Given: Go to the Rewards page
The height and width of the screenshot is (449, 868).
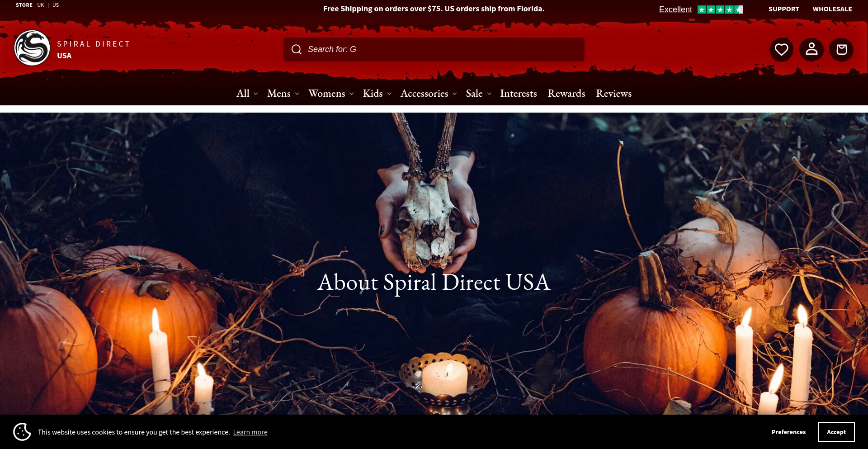Looking at the screenshot, I should pos(566,93).
